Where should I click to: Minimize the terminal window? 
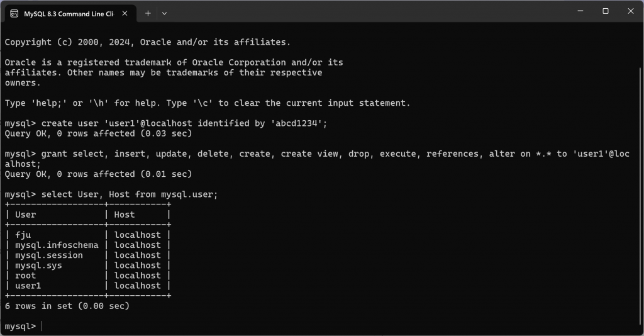point(580,11)
